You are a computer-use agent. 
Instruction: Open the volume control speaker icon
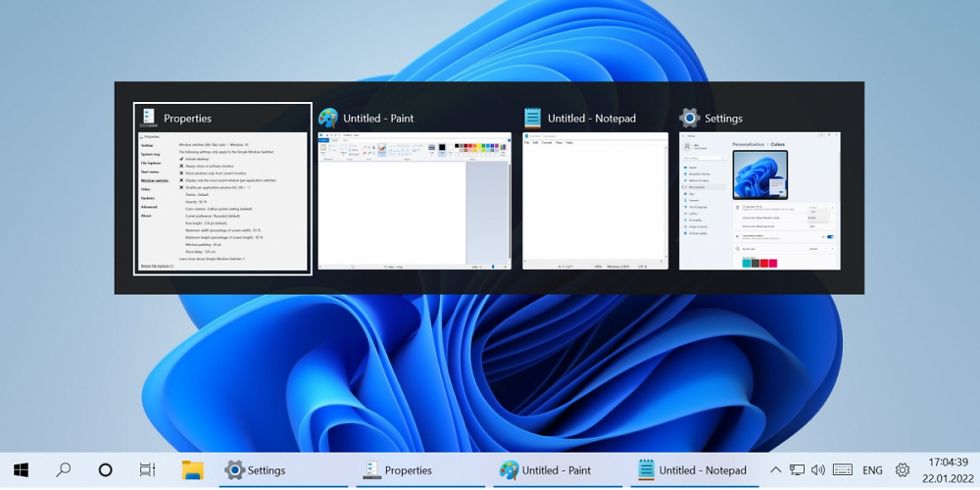tap(818, 470)
